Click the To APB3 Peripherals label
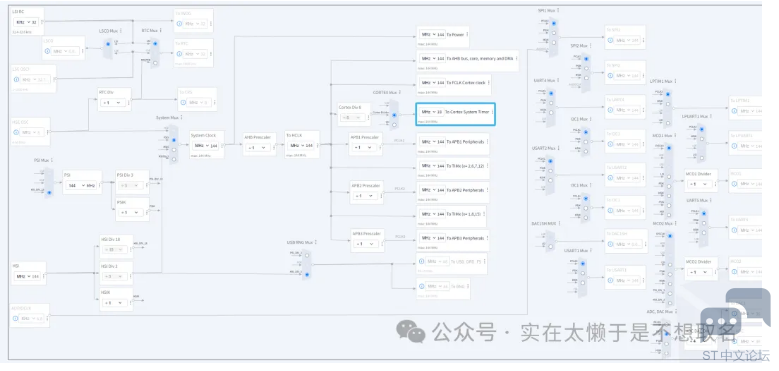 tap(465, 238)
